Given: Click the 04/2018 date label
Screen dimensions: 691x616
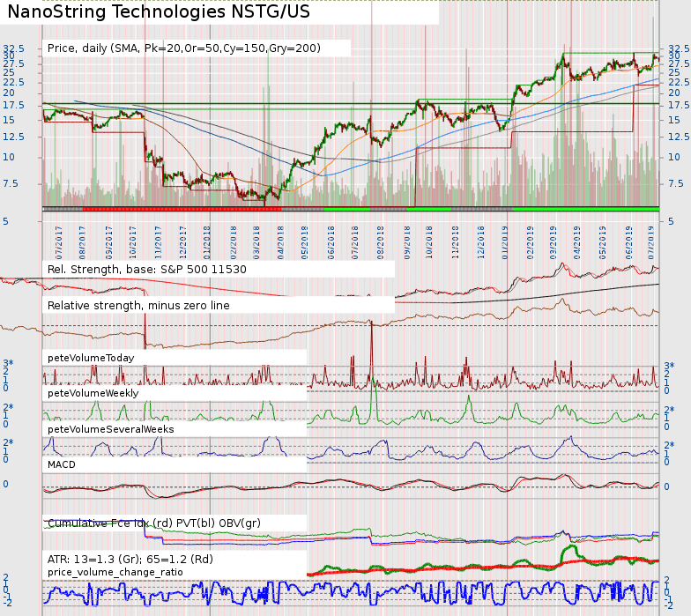Looking at the screenshot, I should pyautogui.click(x=280, y=242).
